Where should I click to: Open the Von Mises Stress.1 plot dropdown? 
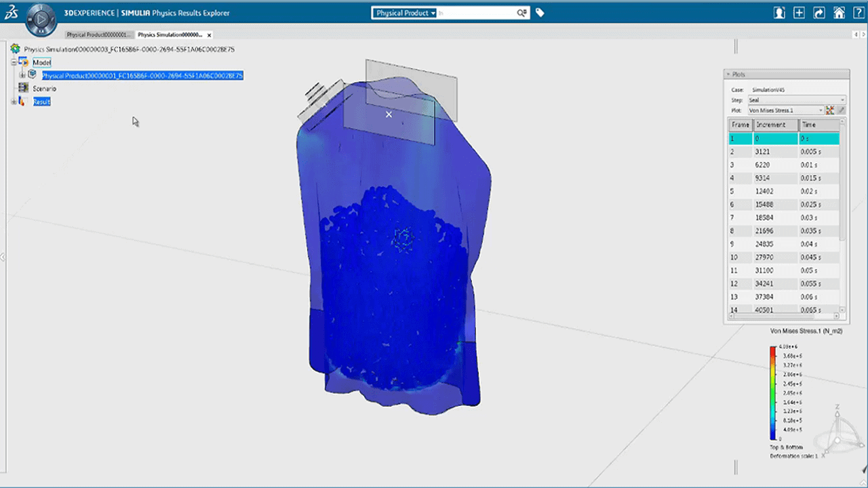coord(786,110)
